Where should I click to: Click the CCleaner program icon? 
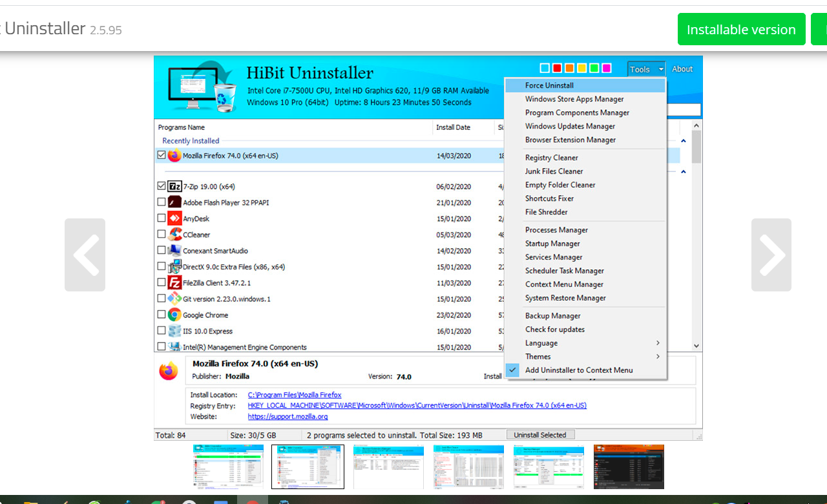[x=173, y=234]
